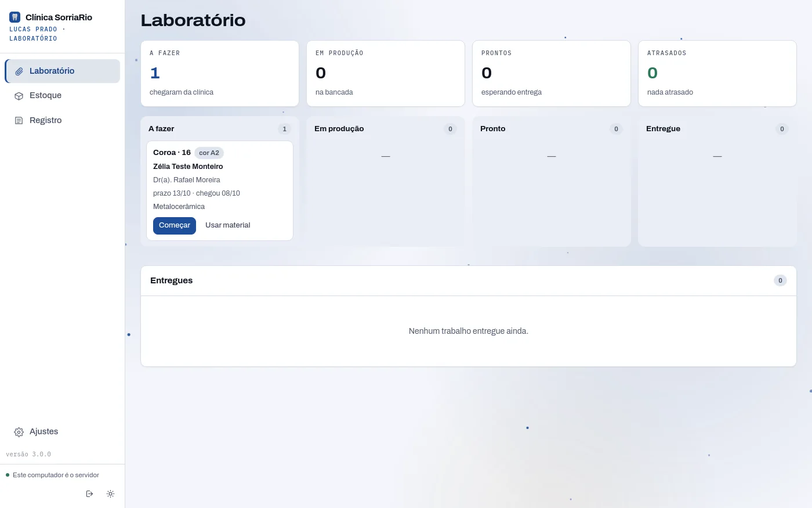Click the Entregues count badge
The height and width of the screenshot is (508, 812).
click(780, 280)
